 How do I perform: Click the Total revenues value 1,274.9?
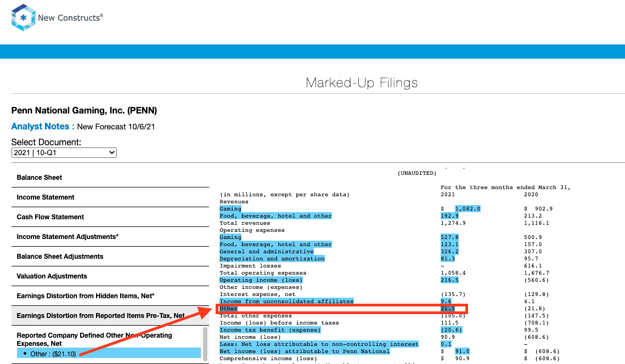click(x=453, y=223)
